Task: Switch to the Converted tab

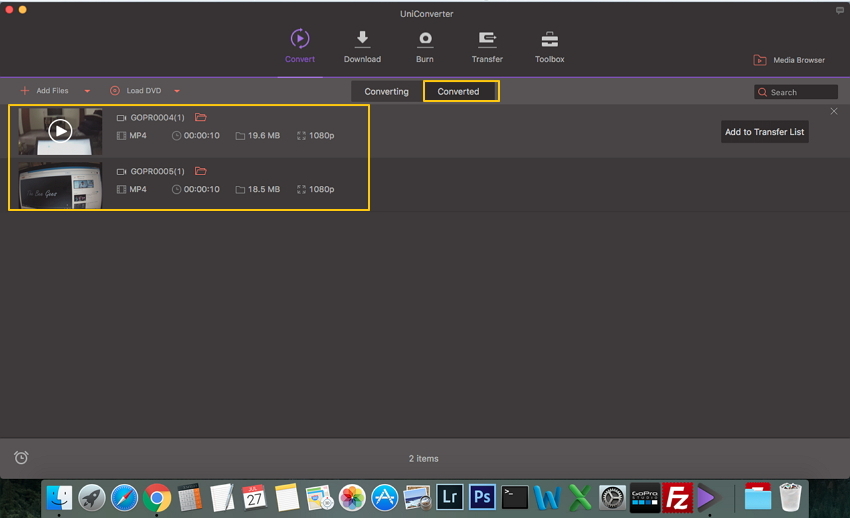Action: pyautogui.click(x=459, y=92)
